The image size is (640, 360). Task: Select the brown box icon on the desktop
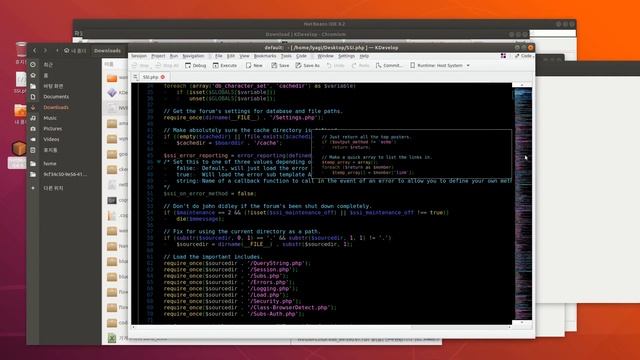point(19,148)
